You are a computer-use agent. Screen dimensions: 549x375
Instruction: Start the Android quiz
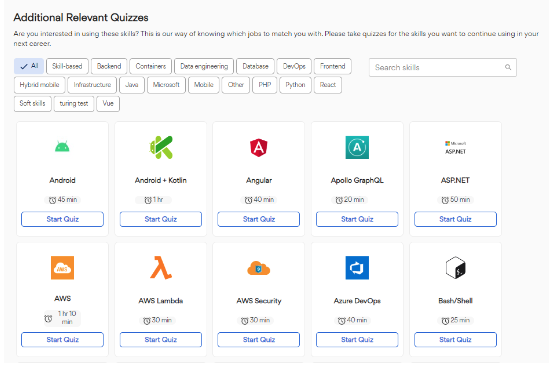coord(62,219)
